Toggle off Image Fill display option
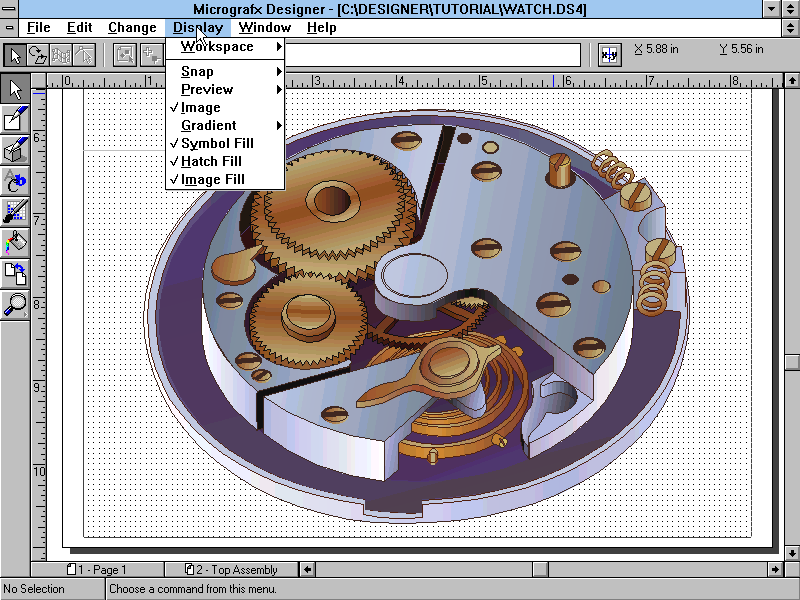 [212, 179]
